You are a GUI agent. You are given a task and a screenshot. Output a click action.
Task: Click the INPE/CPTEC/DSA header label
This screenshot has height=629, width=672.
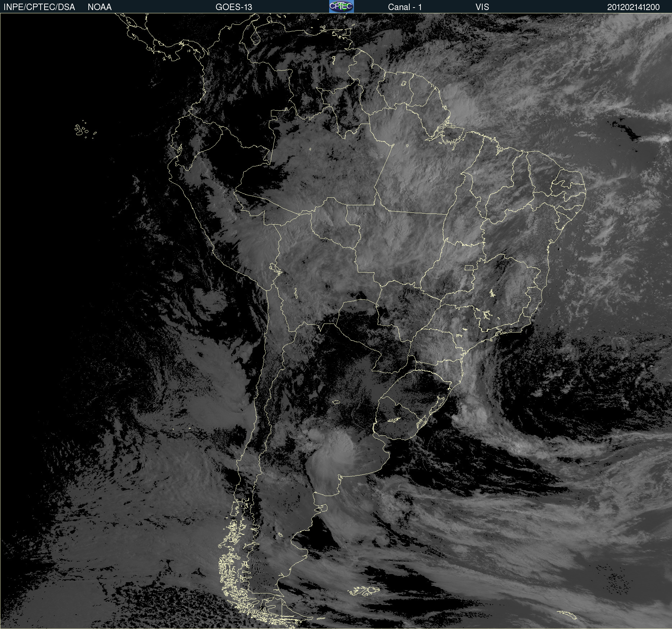(39, 7)
